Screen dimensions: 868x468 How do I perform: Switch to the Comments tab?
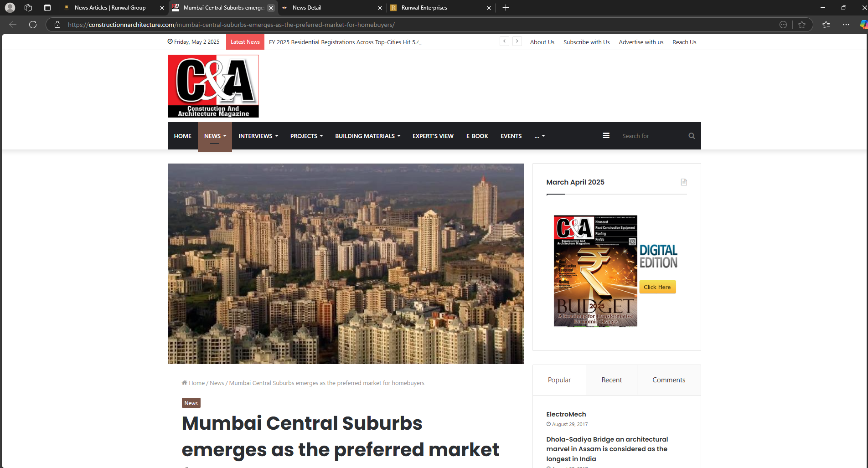pyautogui.click(x=668, y=380)
